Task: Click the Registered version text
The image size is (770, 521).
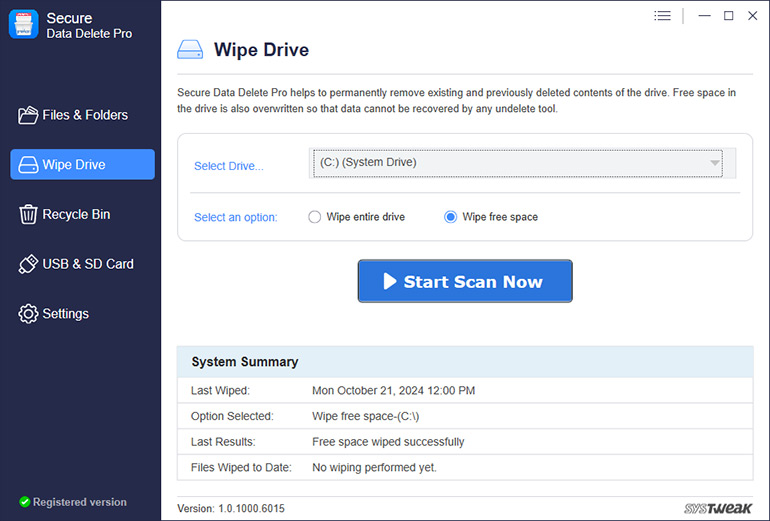Action: click(x=80, y=502)
